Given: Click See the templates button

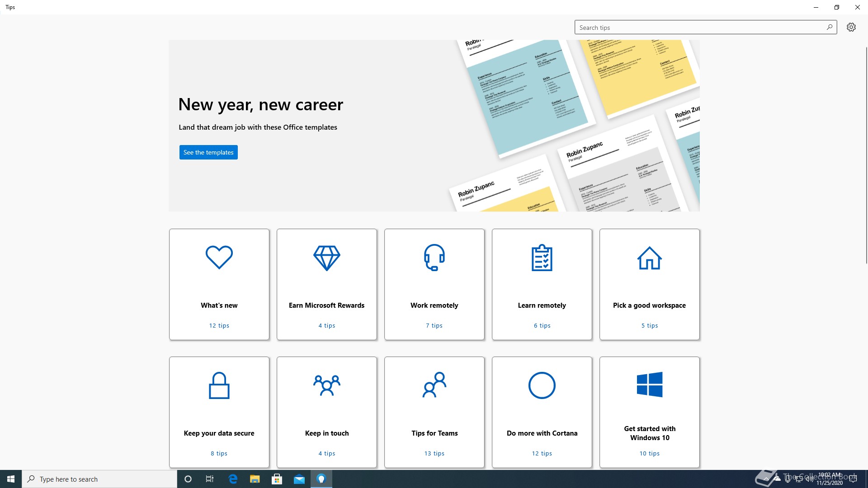Looking at the screenshot, I should click(208, 152).
